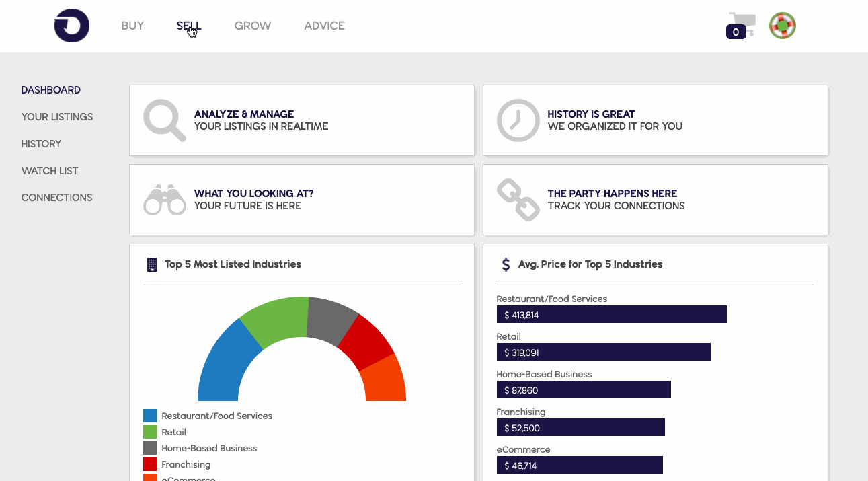Click the cart count badge showing 0

point(736,32)
